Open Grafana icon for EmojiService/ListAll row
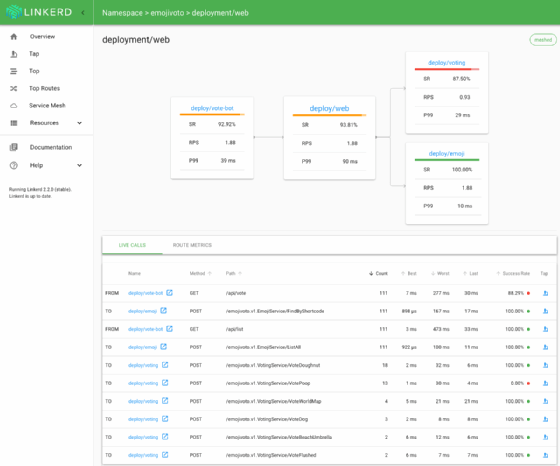This screenshot has width=560, height=466. [164, 346]
